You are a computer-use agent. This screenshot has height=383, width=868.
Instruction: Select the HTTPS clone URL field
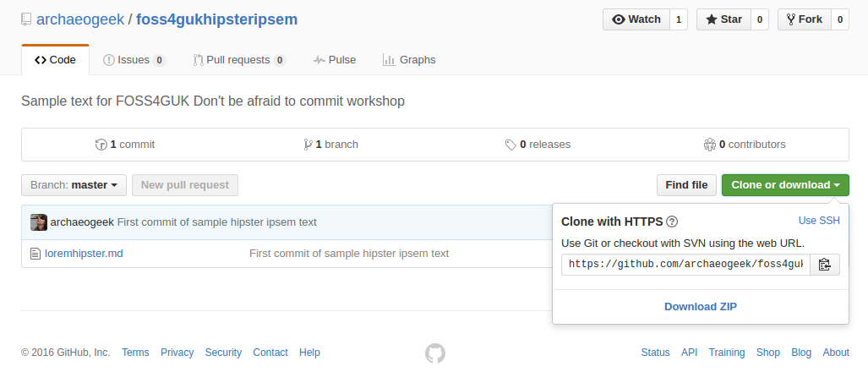point(686,265)
